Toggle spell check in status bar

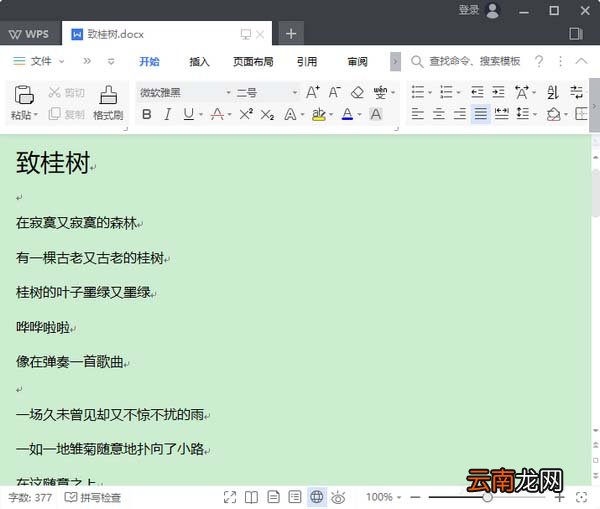[x=93, y=497]
